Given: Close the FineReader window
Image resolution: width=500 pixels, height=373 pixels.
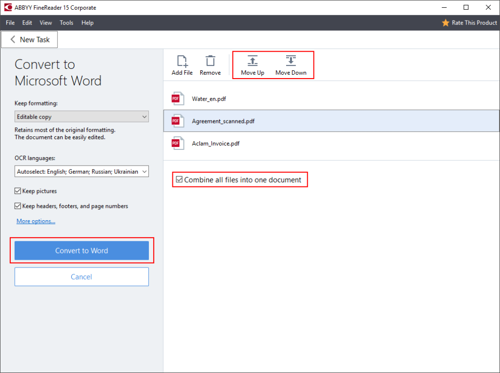Looking at the screenshot, I should [x=488, y=7].
